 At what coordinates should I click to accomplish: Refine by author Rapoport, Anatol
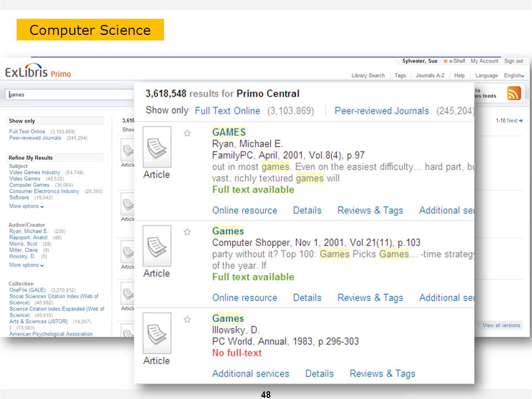28,238
